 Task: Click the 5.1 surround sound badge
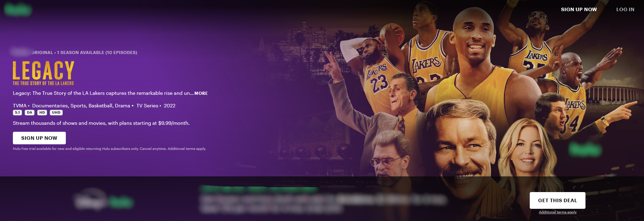tap(17, 113)
